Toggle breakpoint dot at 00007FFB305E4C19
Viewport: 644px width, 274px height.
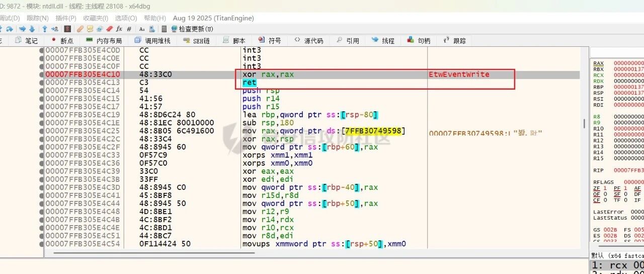(42, 114)
